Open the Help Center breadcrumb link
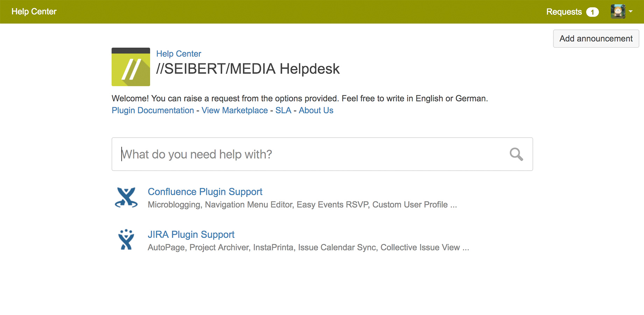The height and width of the screenshot is (315, 644). [178, 54]
